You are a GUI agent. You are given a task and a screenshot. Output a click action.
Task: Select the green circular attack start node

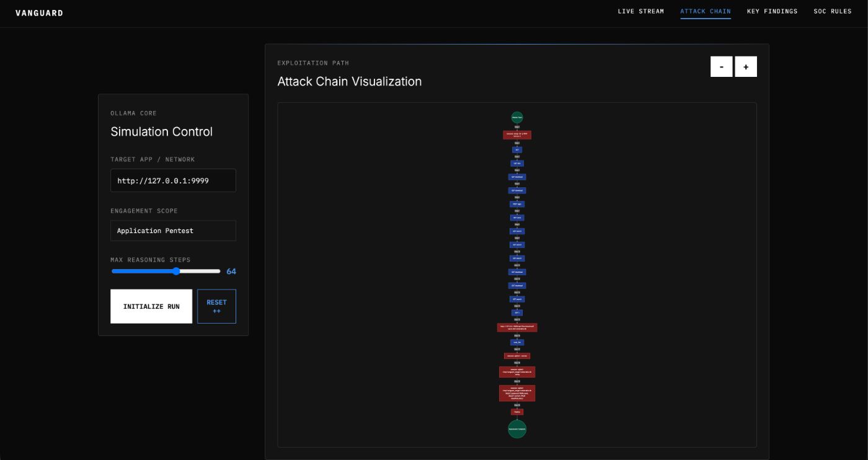point(516,117)
